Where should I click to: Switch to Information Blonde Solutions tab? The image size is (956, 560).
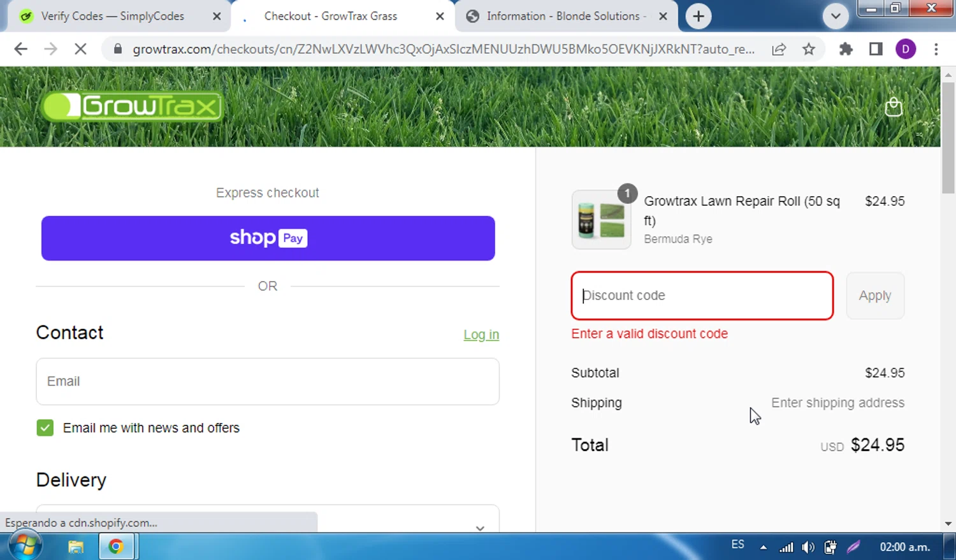point(567,16)
